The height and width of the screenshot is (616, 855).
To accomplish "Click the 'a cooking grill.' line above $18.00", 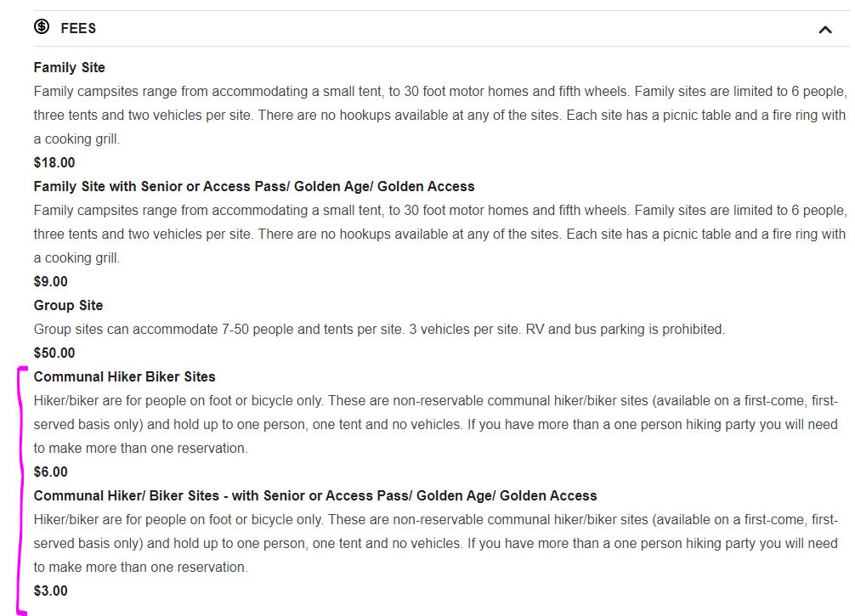I will (x=76, y=139).
